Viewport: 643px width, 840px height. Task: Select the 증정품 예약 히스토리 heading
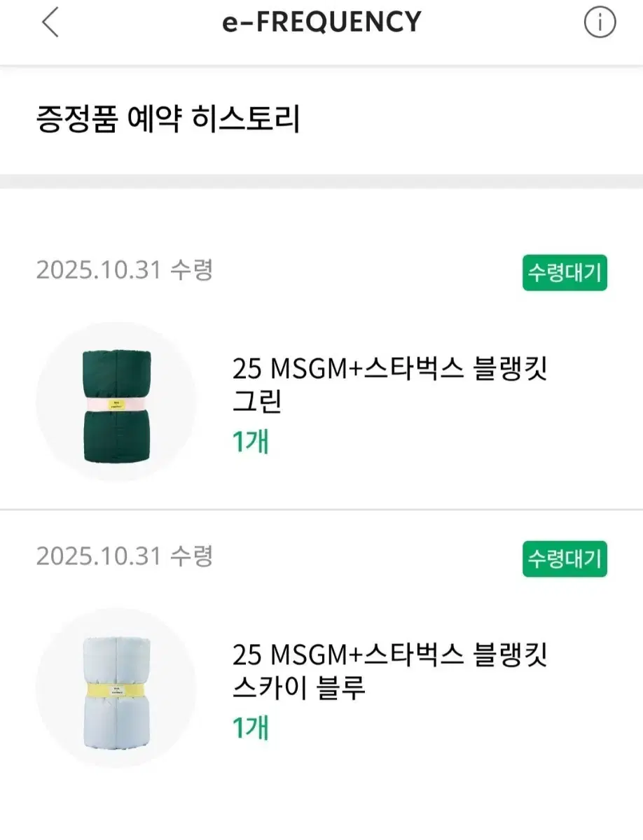tap(168, 119)
